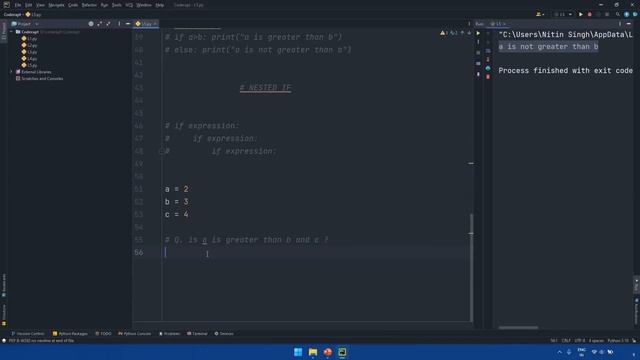Viewport: 640px width, 360px height.
Task: Click Select Opened File target icon
Action: [91, 24]
